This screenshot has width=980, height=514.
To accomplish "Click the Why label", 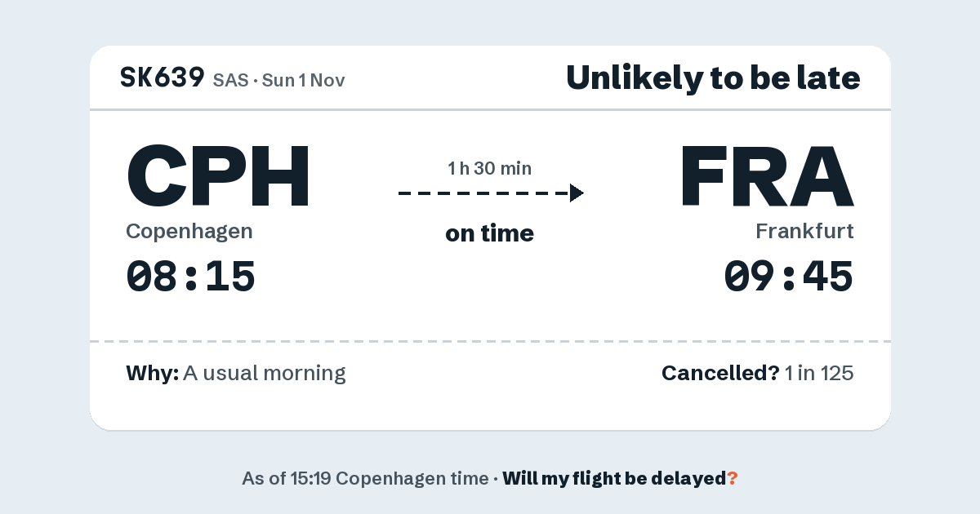I will point(152,374).
